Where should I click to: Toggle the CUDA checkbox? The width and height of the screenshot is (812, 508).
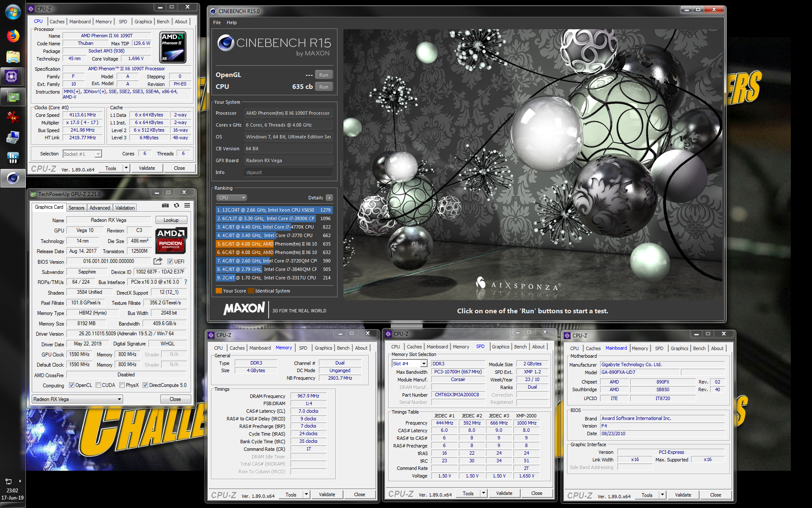coord(98,385)
